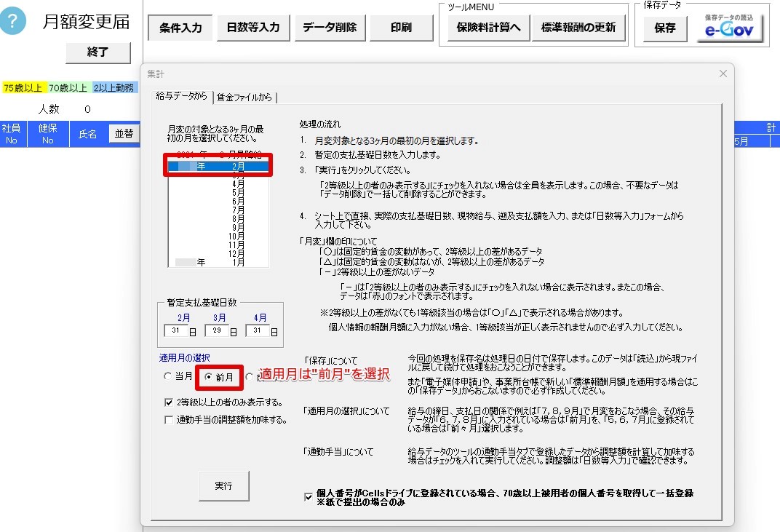
Task: Click 標準報酬の更新 button
Action: tap(578, 28)
